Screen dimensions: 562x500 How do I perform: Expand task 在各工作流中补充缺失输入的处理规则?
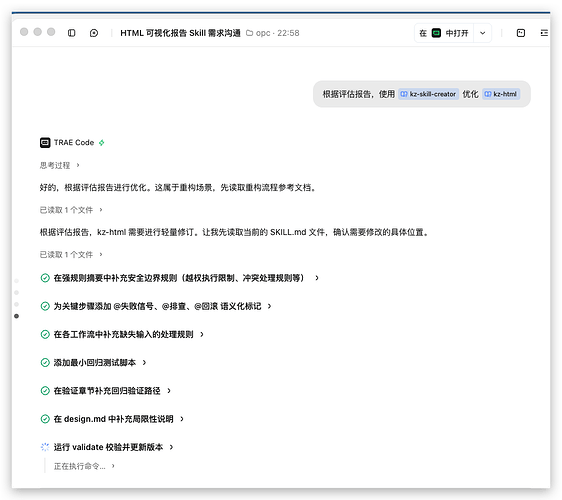click(x=128, y=334)
